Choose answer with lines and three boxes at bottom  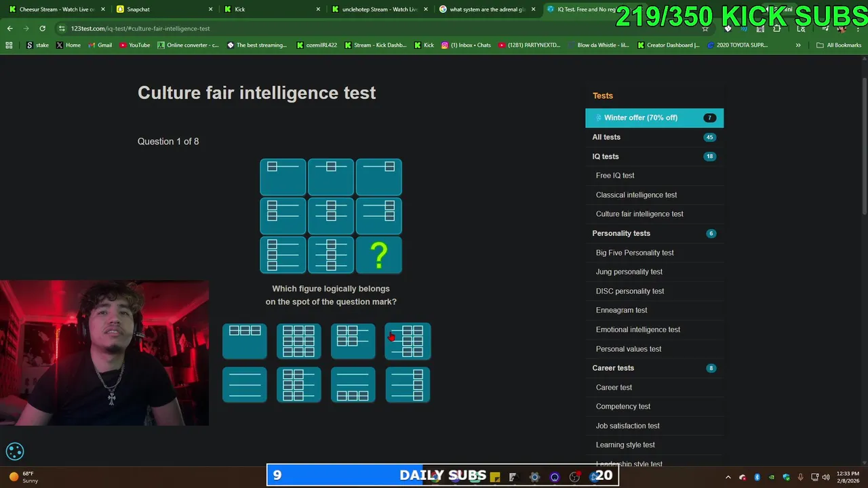(353, 385)
